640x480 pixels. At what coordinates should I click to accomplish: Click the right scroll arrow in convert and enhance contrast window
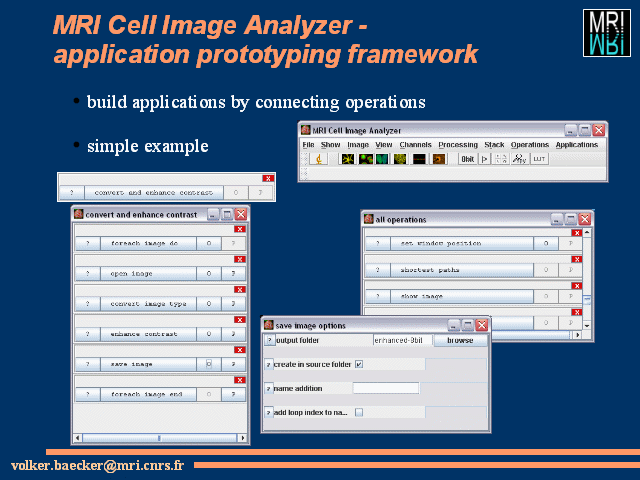243,438
